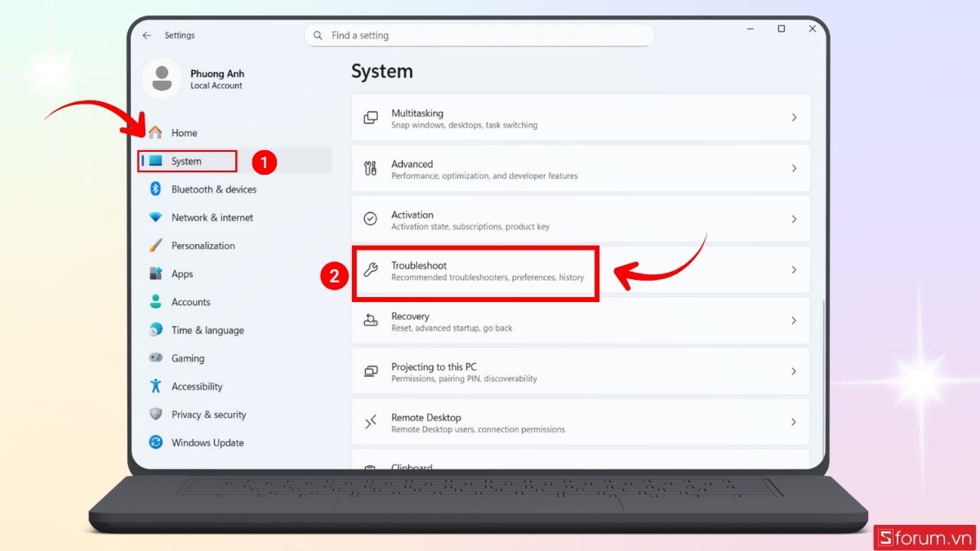Click the Time & language globe icon
This screenshot has width=980, height=551.
(155, 330)
